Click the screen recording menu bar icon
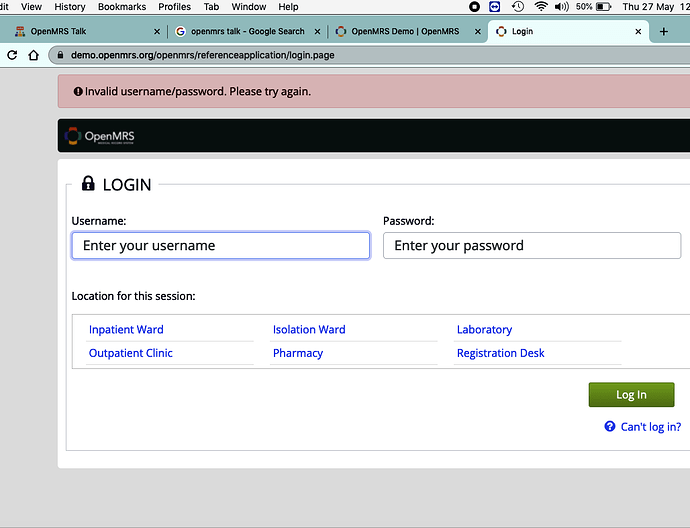The height and width of the screenshot is (528, 690). coord(474,7)
